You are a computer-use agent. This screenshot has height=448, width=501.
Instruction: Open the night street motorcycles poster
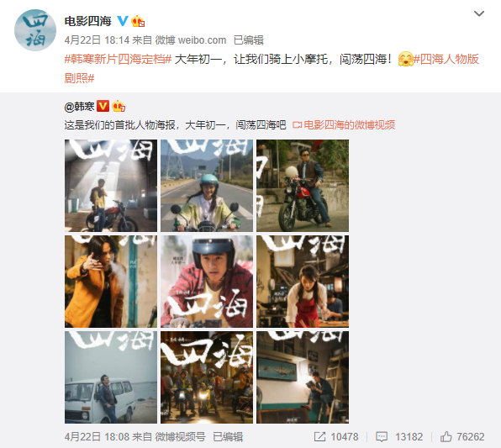tap(207, 377)
